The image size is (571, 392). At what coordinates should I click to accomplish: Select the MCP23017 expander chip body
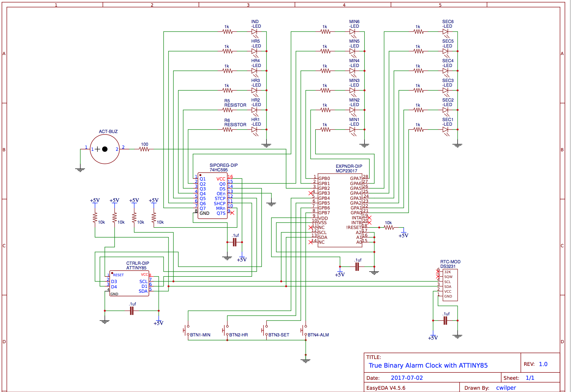click(x=340, y=210)
